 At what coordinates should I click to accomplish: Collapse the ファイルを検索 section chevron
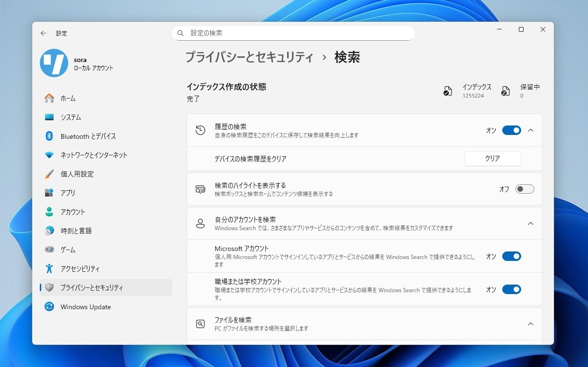click(x=531, y=323)
